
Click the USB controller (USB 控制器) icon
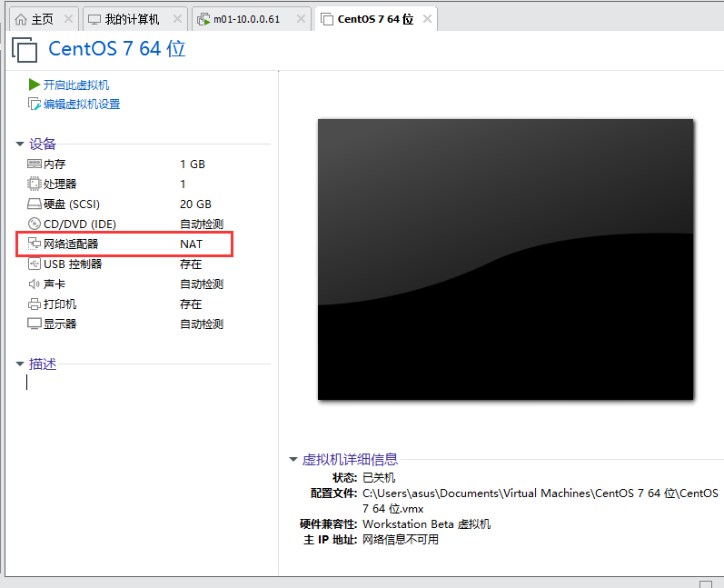35,264
